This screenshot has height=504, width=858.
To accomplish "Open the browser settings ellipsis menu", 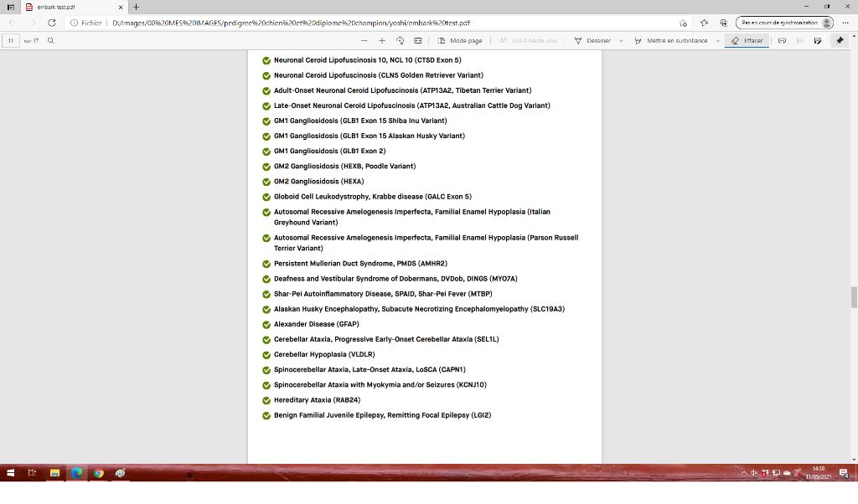I will pos(845,23).
